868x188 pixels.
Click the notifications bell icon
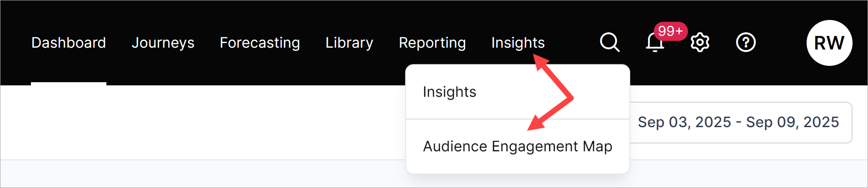click(655, 44)
